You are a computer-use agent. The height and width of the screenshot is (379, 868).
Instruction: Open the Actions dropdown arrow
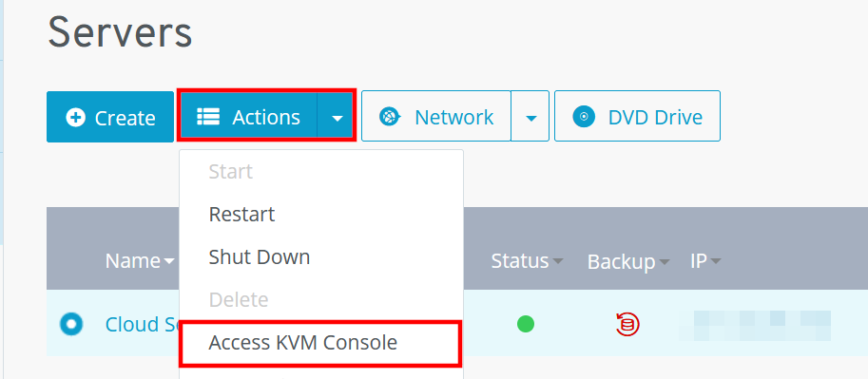click(337, 117)
